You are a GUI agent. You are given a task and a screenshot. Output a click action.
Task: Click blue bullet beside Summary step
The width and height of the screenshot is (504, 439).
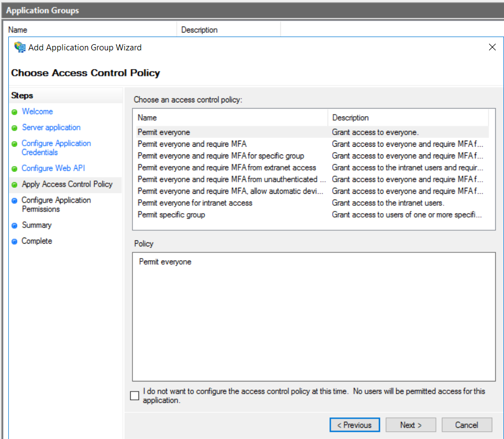(x=14, y=225)
